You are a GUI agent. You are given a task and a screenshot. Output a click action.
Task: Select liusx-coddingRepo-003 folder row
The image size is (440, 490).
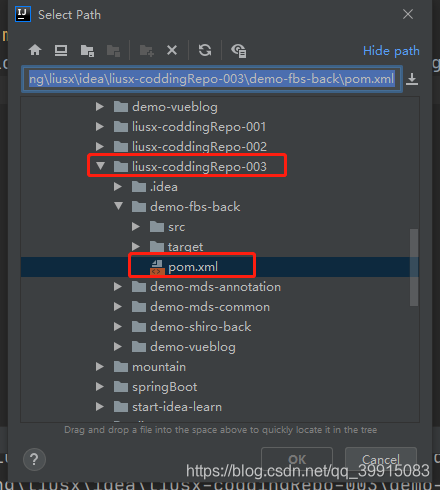[220, 167]
